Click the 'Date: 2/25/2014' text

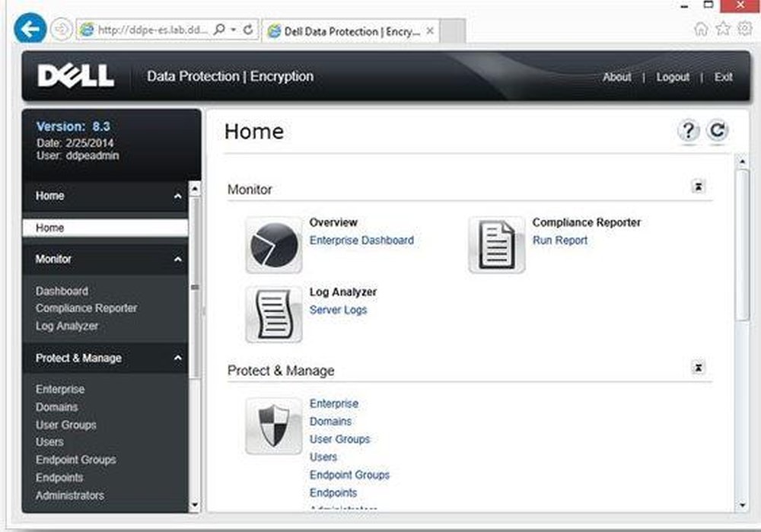click(75, 143)
